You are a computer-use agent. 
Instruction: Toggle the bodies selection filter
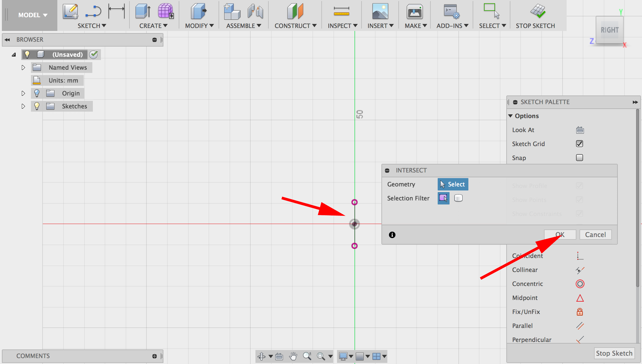tap(458, 198)
